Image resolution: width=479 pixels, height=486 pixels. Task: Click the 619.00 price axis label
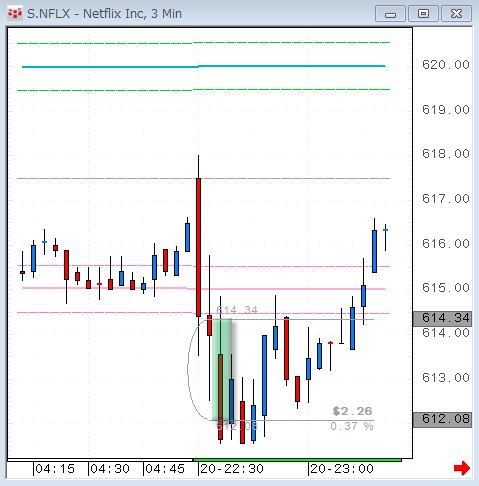point(446,110)
